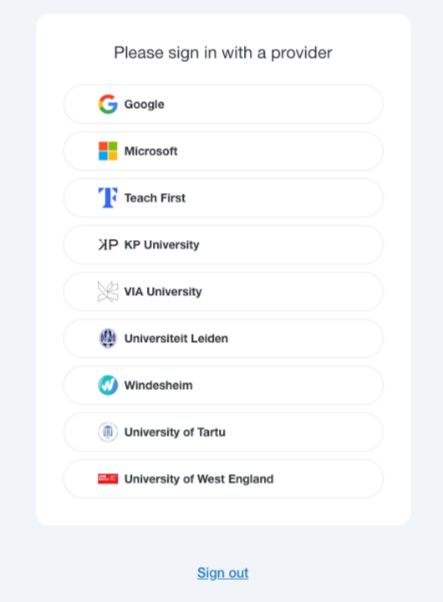Viewport: 443px width, 602px height.
Task: Click the University of Tartu emblem
Action: pos(108,432)
